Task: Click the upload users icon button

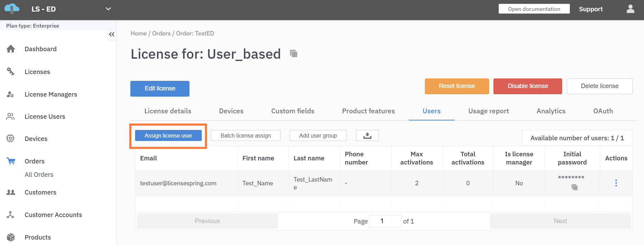Action: tap(367, 135)
